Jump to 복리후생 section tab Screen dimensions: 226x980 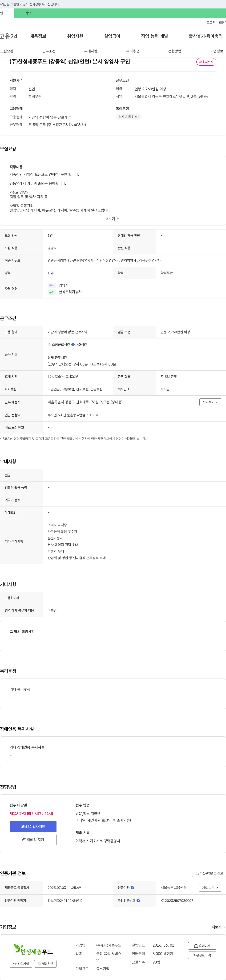coord(132,51)
